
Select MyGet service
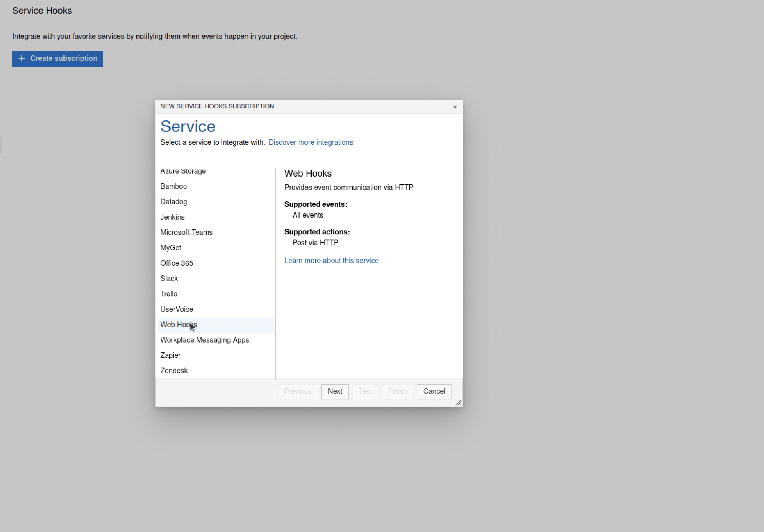(216, 248)
